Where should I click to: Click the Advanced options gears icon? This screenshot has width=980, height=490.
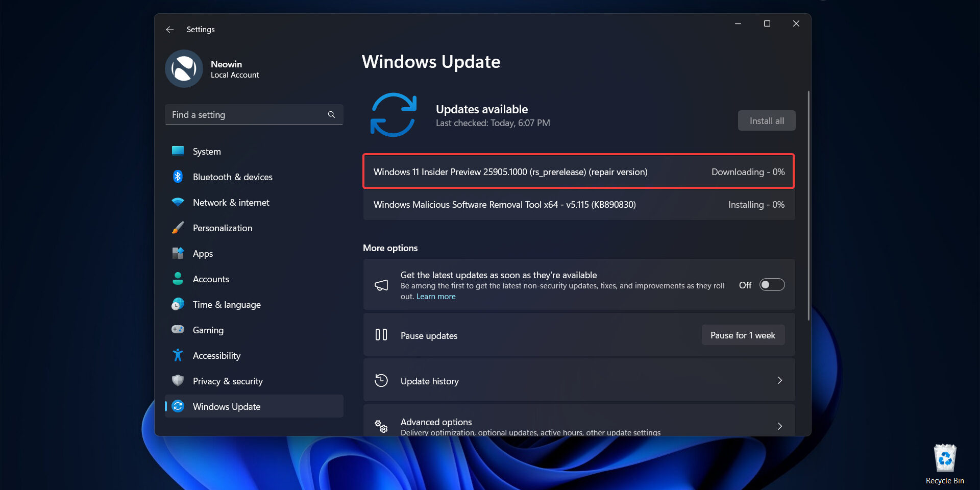pos(381,426)
